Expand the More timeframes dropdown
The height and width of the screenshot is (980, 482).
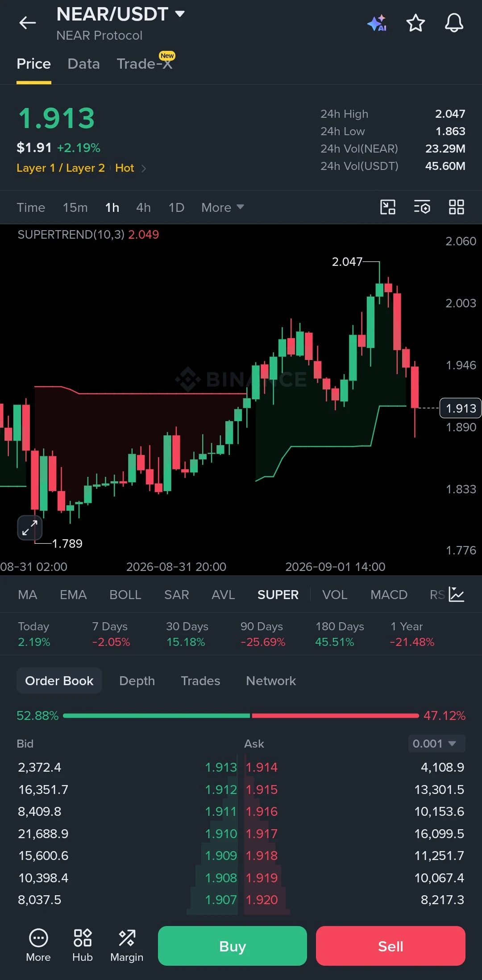222,207
